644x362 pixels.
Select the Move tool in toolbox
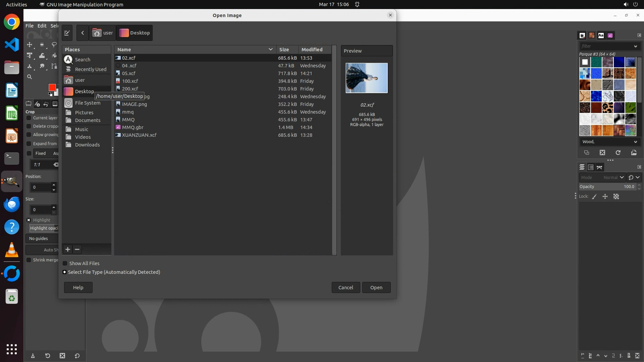(x=30, y=45)
